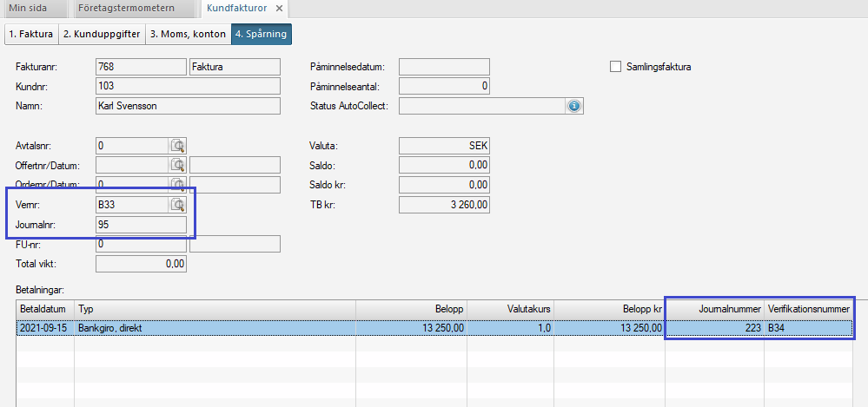The image size is (868, 407).
Task: Click the Ordernr lookup search icon
Action: point(178,184)
